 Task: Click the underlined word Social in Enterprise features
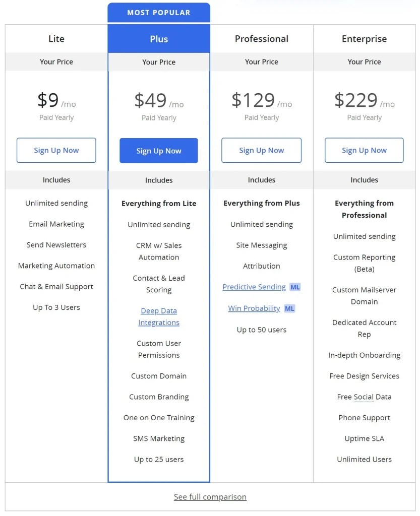coord(364,397)
